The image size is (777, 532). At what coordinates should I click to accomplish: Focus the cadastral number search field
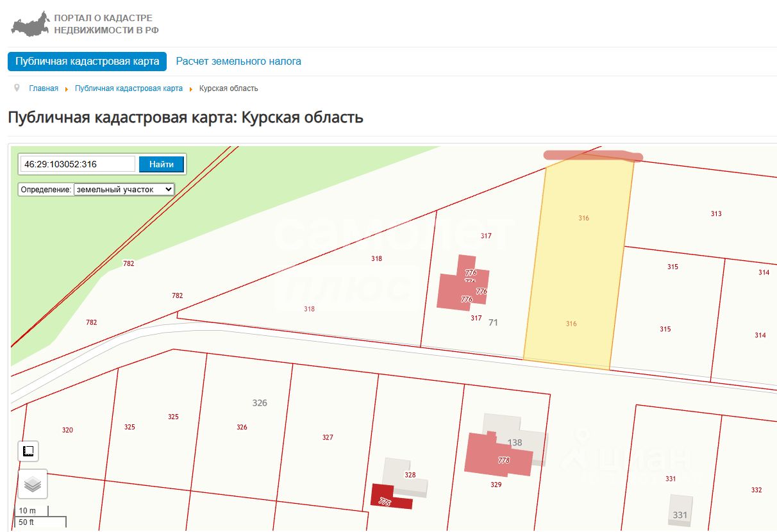click(78, 164)
